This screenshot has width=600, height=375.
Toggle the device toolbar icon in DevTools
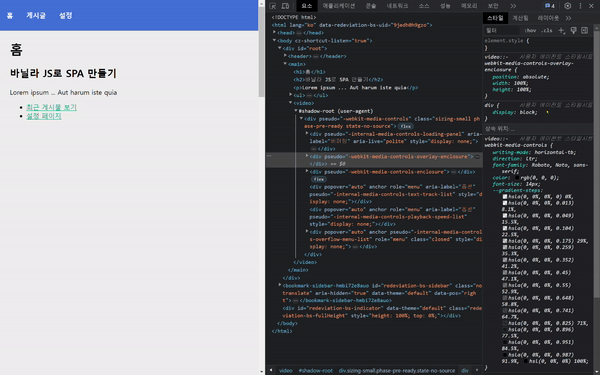(x=285, y=6)
